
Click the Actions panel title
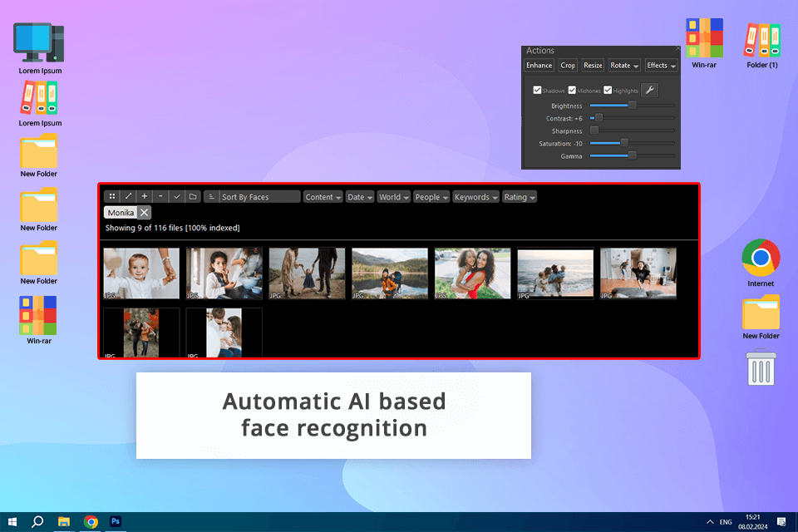540,51
